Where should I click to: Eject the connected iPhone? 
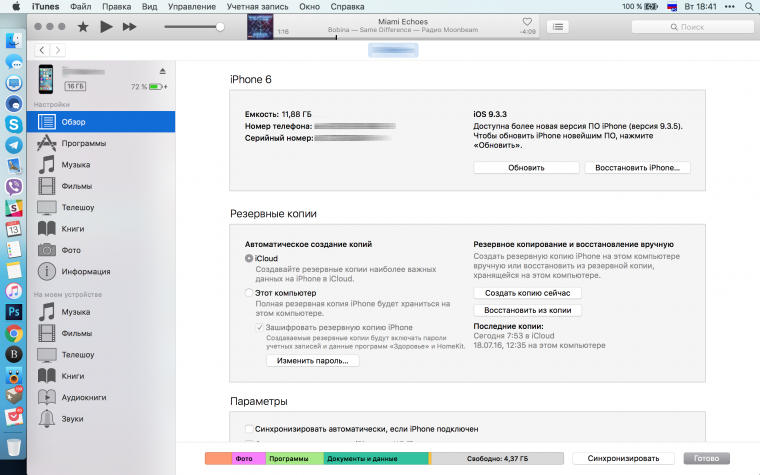coord(162,71)
